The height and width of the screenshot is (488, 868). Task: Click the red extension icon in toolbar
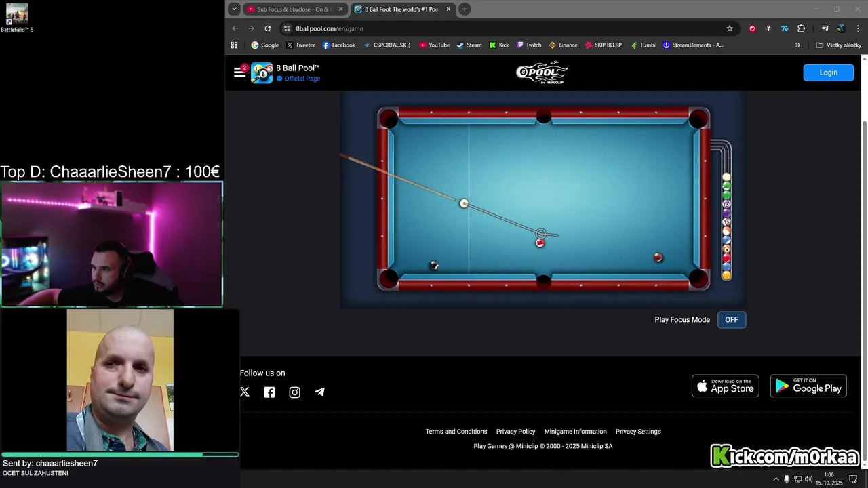[752, 28]
